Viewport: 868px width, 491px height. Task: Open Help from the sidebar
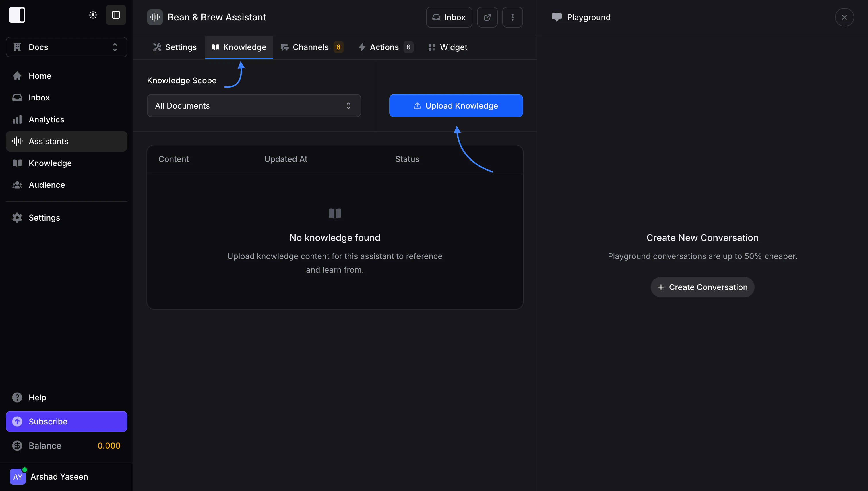pos(37,397)
